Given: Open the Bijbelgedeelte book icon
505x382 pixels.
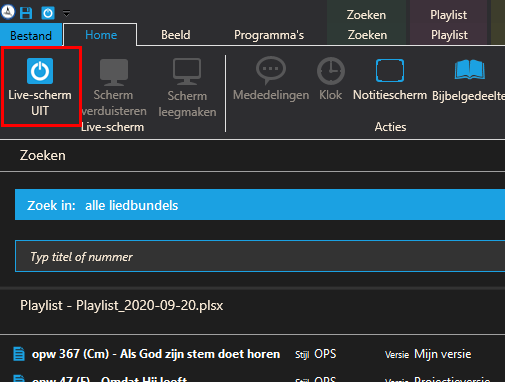Looking at the screenshot, I should point(470,70).
